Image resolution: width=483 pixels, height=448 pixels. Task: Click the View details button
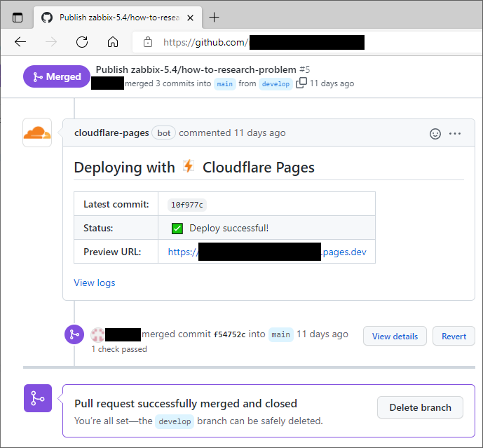point(395,336)
